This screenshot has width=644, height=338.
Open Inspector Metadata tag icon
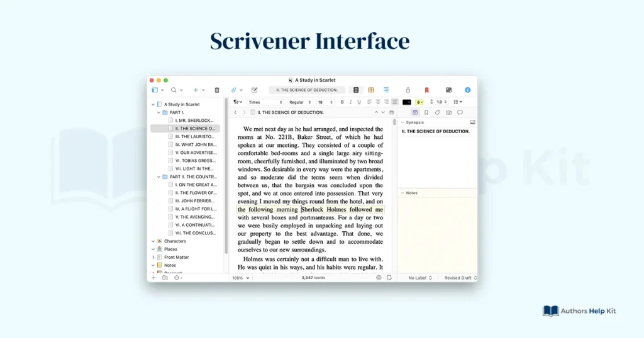[x=438, y=112]
